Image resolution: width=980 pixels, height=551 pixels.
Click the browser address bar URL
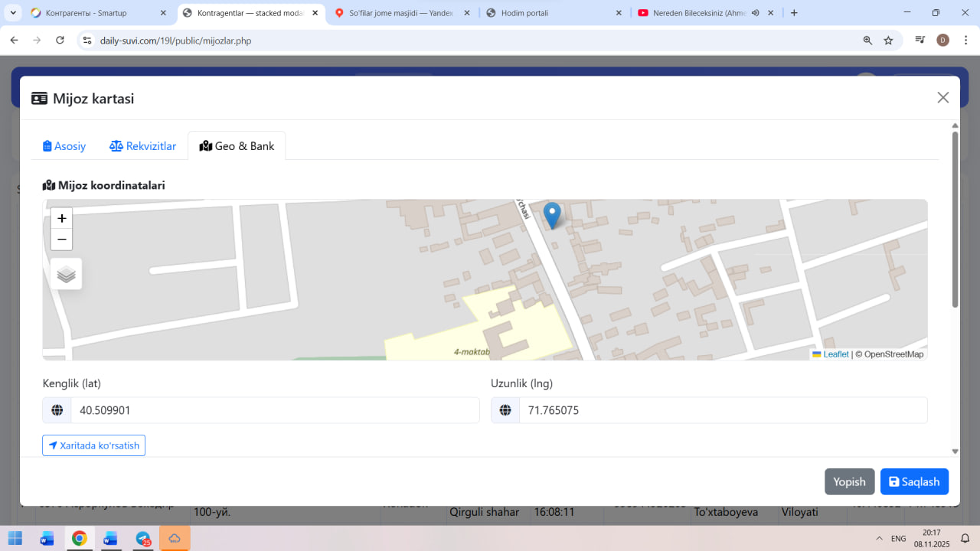tap(175, 41)
